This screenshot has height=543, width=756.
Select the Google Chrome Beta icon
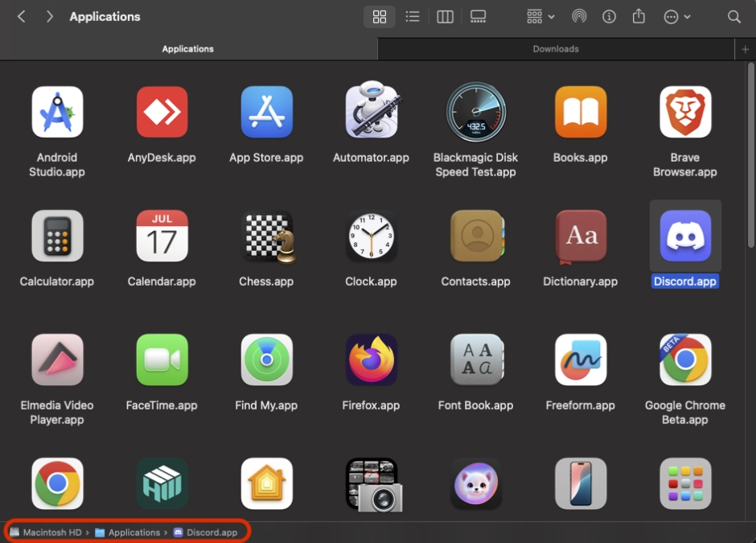685,360
